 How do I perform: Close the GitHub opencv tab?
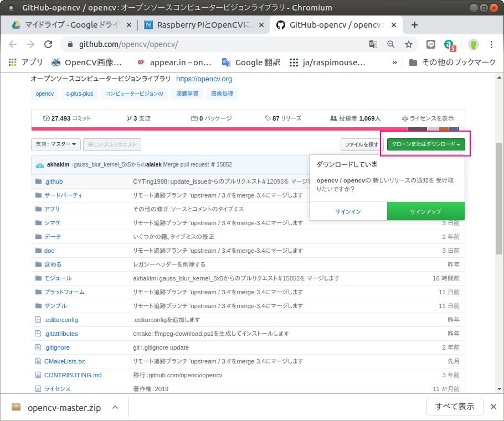[x=394, y=25]
